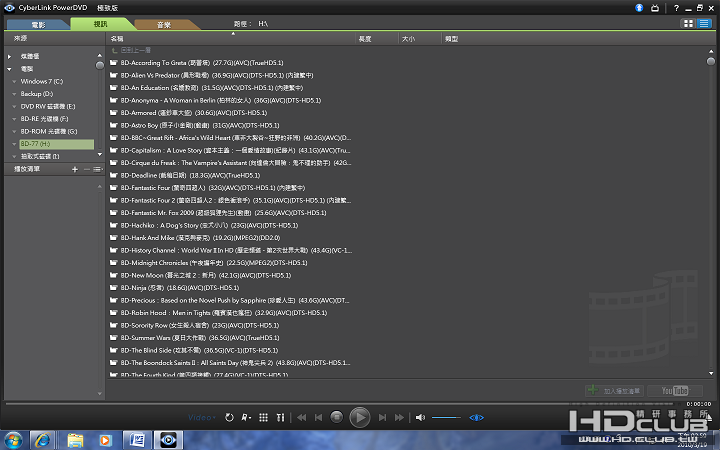Click the folder icon of 'BD-Summer Wars'

(x=113, y=338)
